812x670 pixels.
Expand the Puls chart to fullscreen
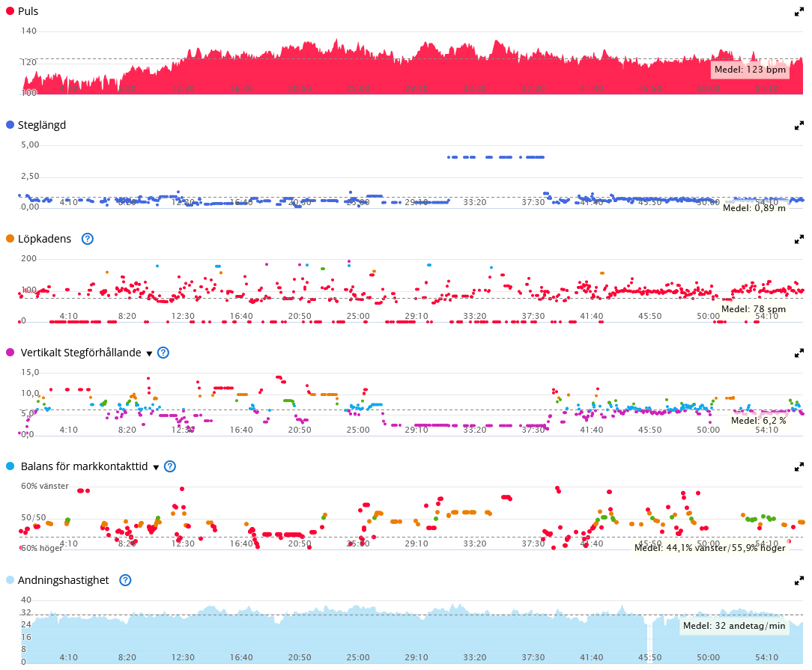tap(799, 11)
